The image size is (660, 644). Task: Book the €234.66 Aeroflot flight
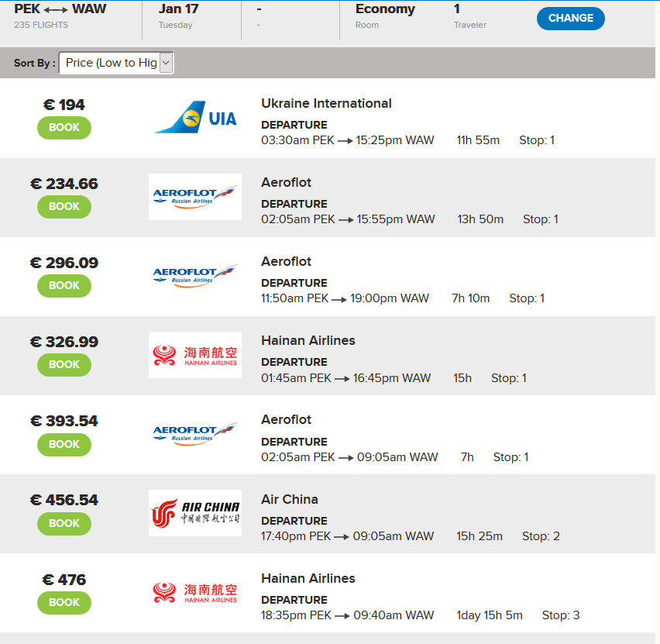(64, 207)
